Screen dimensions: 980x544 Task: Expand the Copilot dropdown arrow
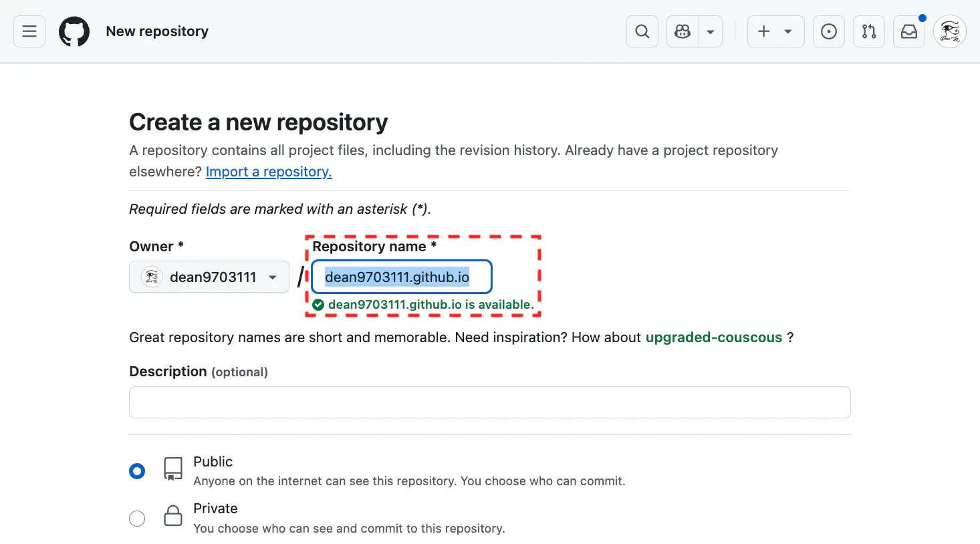(711, 31)
